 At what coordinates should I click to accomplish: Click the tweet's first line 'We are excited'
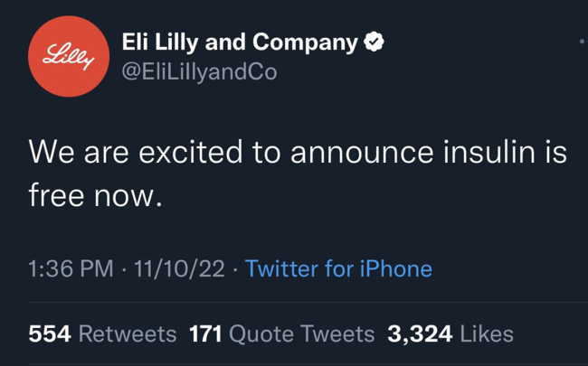[136, 152]
